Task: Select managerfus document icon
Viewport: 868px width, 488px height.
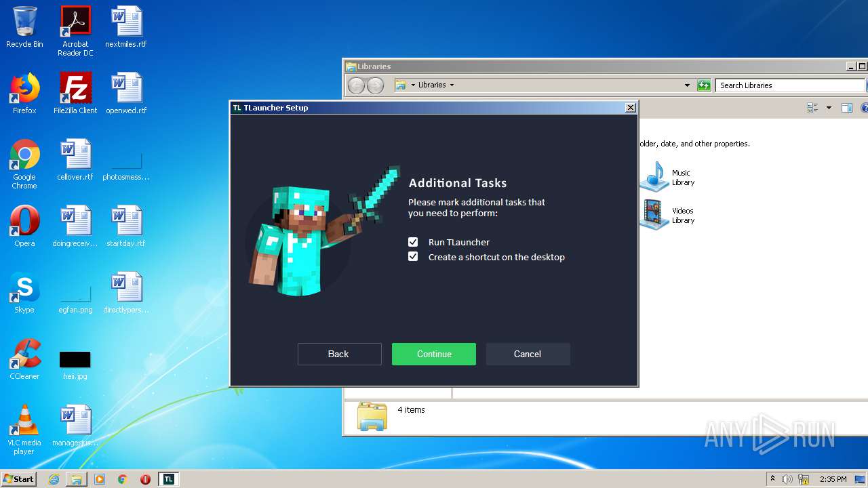Action: [75, 426]
